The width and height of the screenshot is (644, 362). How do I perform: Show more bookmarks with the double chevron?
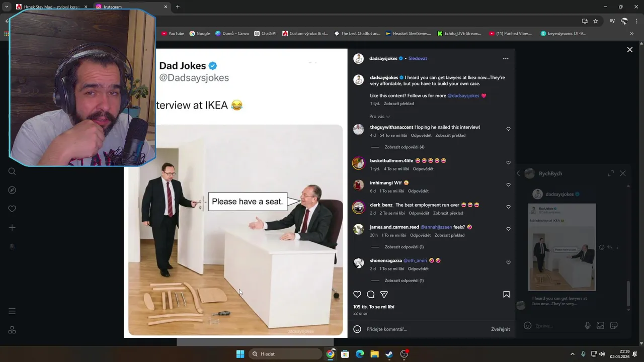[x=631, y=34]
